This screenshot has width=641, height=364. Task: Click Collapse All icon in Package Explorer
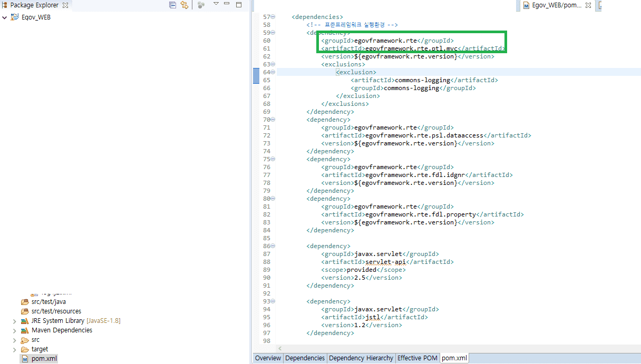(x=172, y=5)
